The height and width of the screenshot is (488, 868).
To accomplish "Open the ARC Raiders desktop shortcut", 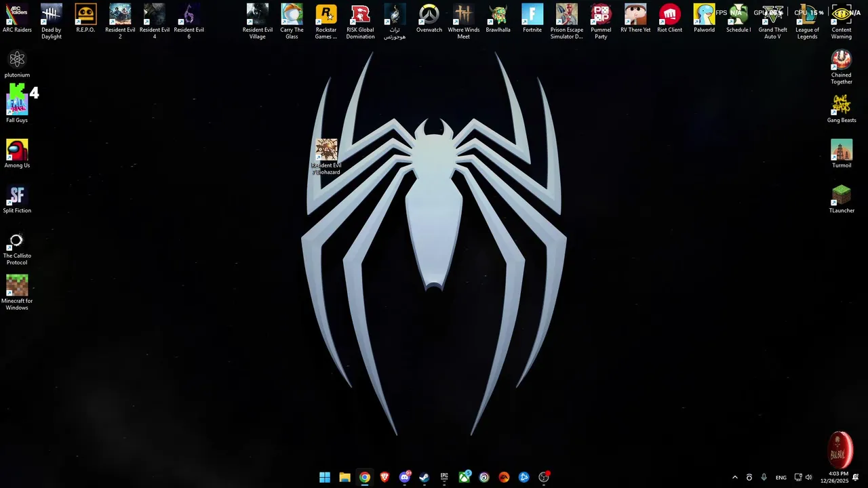I will (x=17, y=18).
